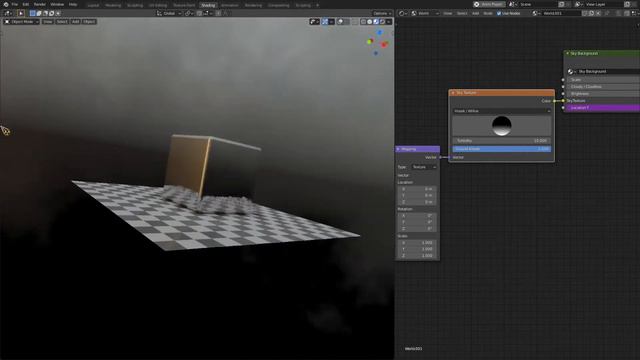Viewport: 640px width, 360px height.
Task: Open the Object Mode dropdown
Action: 21,22
